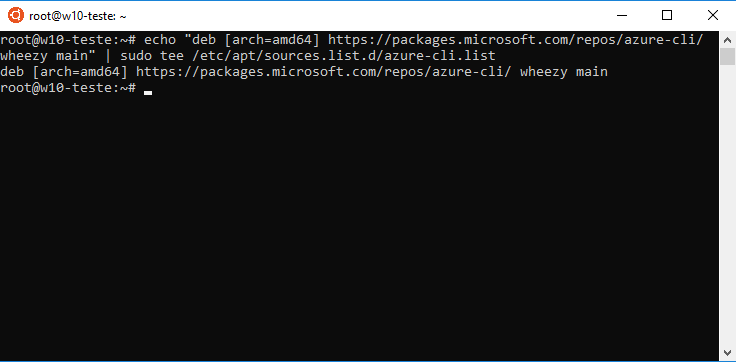Click the word sudo in the command
Image resolution: width=736 pixels, height=362 pixels.
pos(136,56)
